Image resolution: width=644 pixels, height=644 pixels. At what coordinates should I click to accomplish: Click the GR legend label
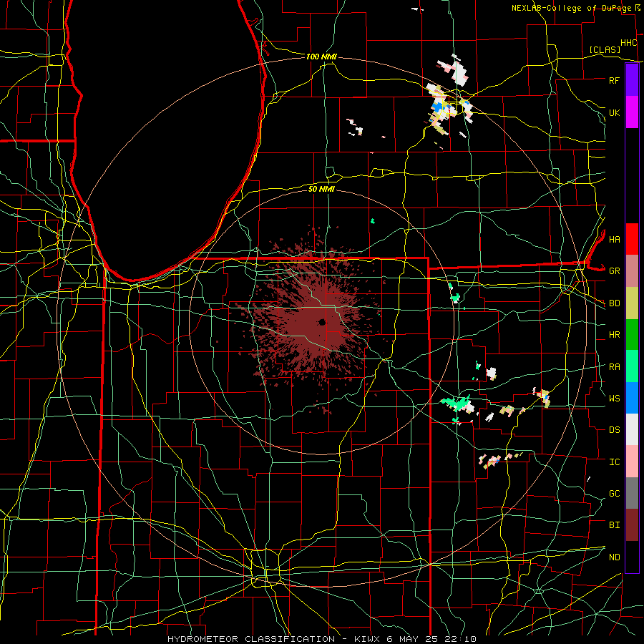tap(614, 271)
